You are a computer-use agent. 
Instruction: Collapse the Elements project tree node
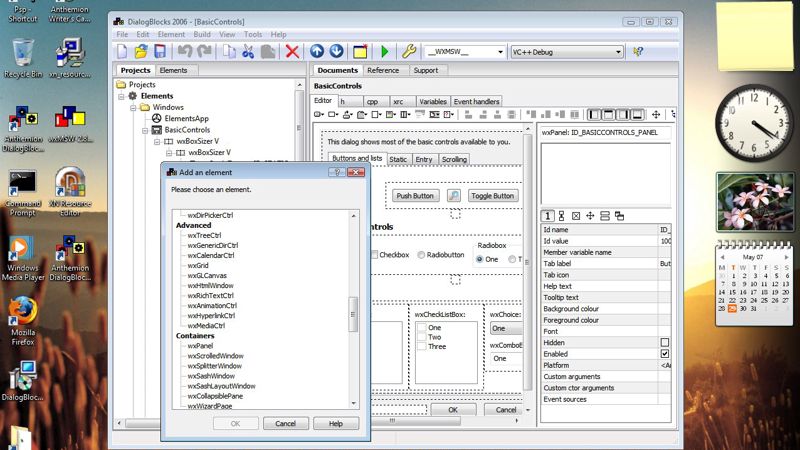coord(121,96)
